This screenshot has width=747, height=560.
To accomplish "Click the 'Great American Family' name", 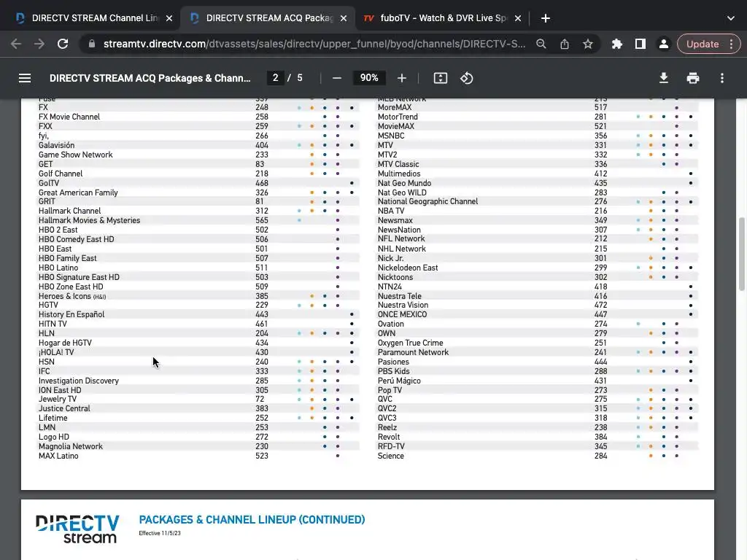I will pos(78,192).
